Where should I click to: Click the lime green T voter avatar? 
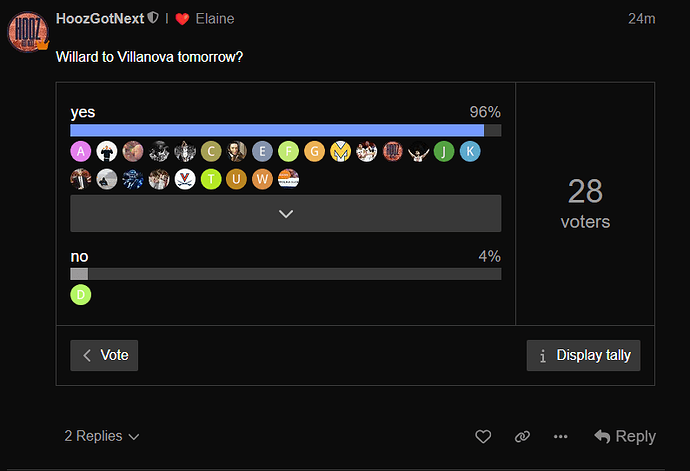click(x=211, y=179)
